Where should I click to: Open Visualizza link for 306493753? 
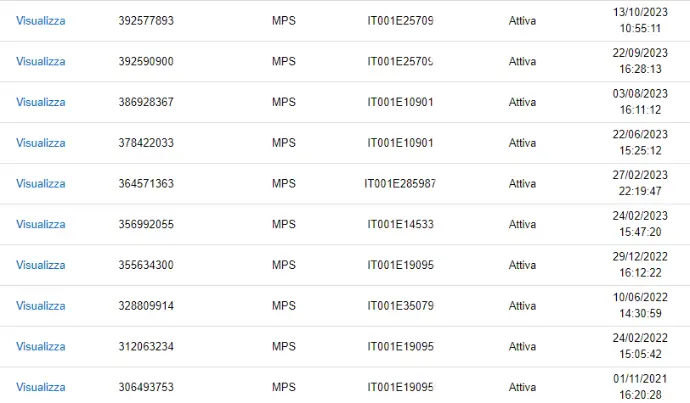pos(40,387)
